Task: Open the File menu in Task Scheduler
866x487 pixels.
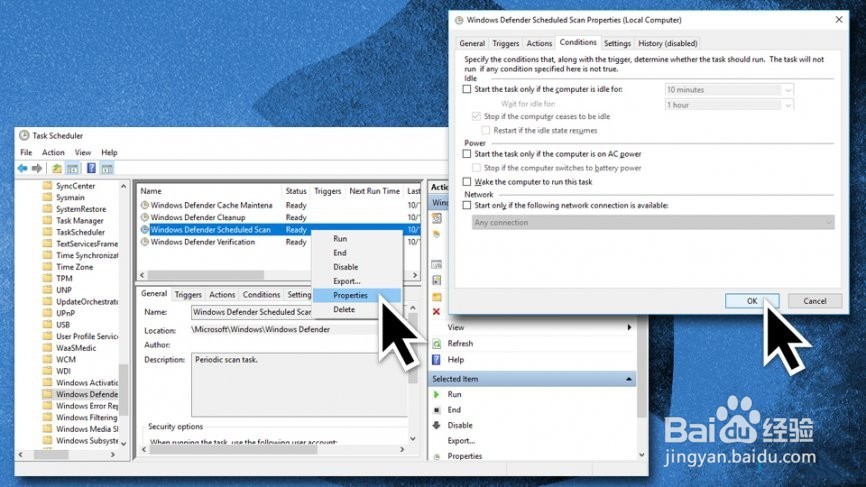Action: tap(26, 152)
